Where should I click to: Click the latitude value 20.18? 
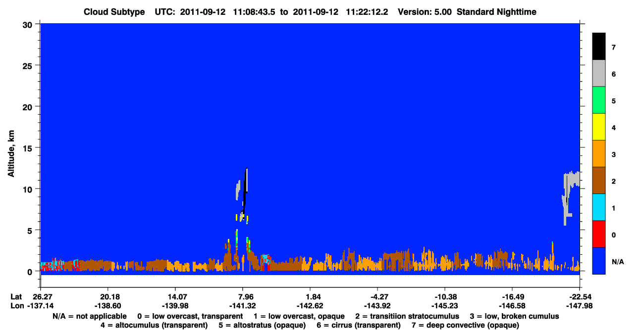pyautogui.click(x=107, y=297)
